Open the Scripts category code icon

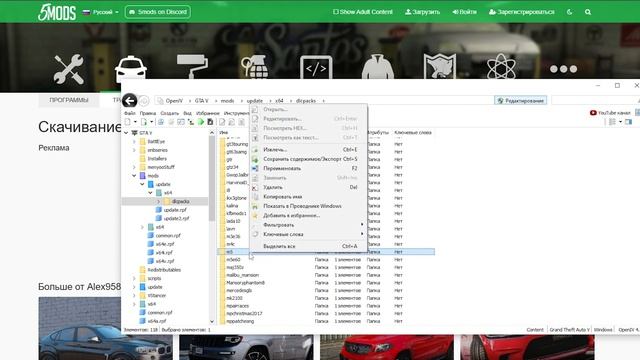click(316, 67)
